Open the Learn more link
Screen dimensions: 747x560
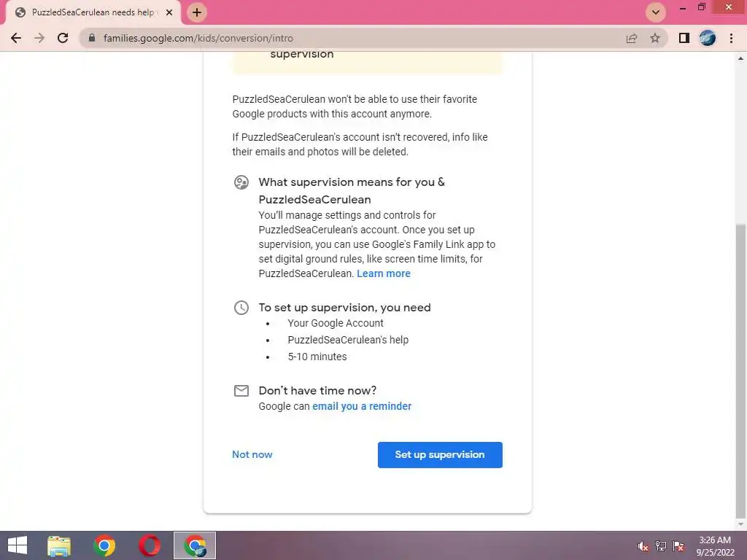point(384,274)
